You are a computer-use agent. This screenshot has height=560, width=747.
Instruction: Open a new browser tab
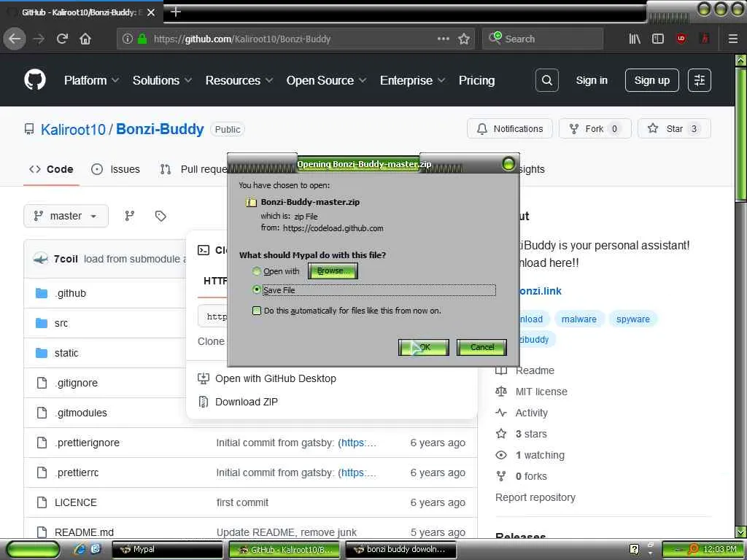(x=175, y=12)
